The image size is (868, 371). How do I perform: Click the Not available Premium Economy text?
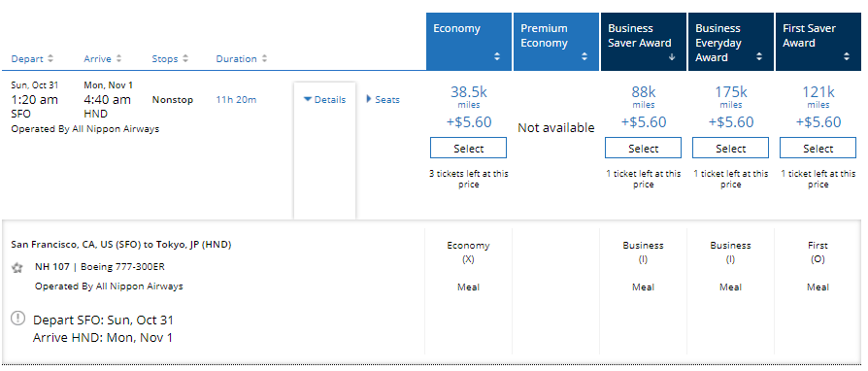click(x=555, y=128)
